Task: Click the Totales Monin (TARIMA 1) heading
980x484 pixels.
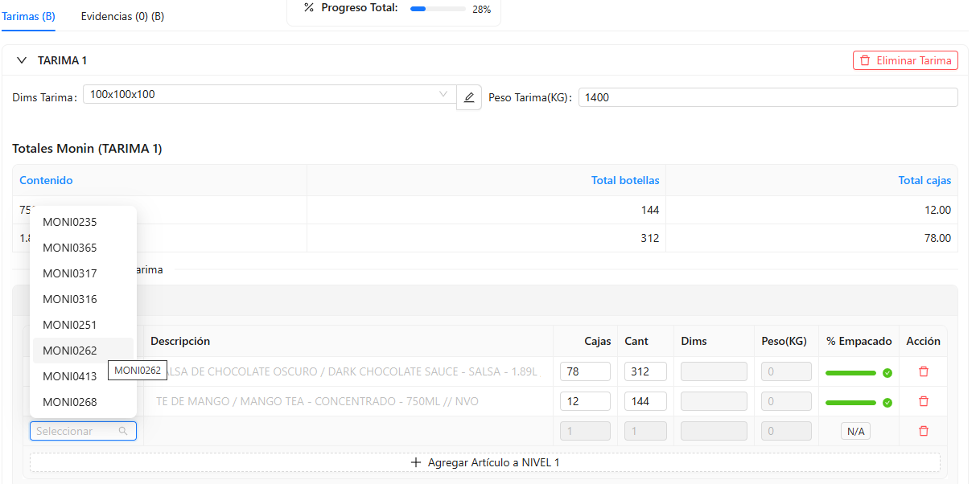Action: [88, 149]
